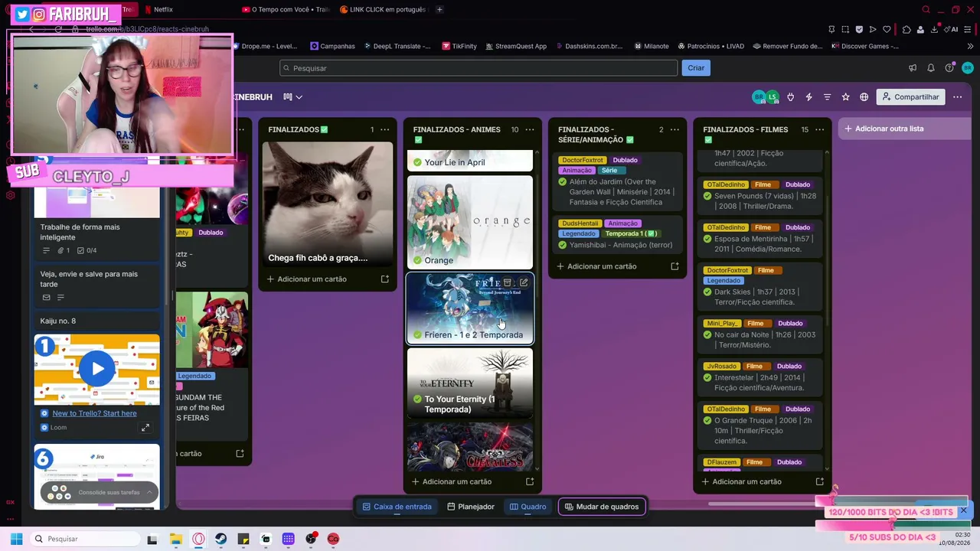This screenshot has height=551, width=980.
Task: Open File Explorer from the taskbar
Action: (175, 539)
